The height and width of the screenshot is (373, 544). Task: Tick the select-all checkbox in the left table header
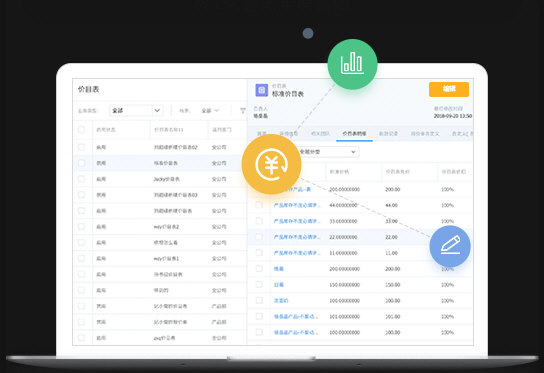[x=82, y=130]
